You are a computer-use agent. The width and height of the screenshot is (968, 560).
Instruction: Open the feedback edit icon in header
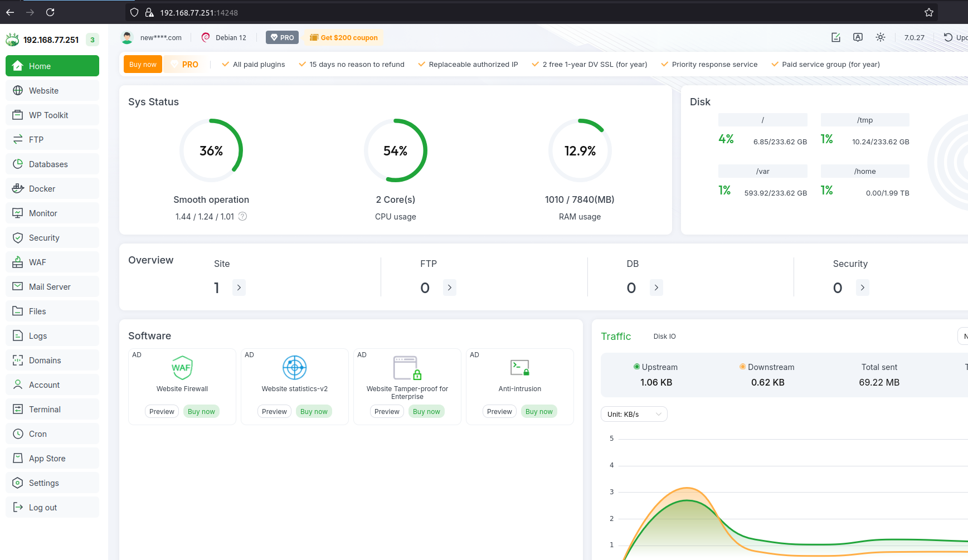(835, 37)
